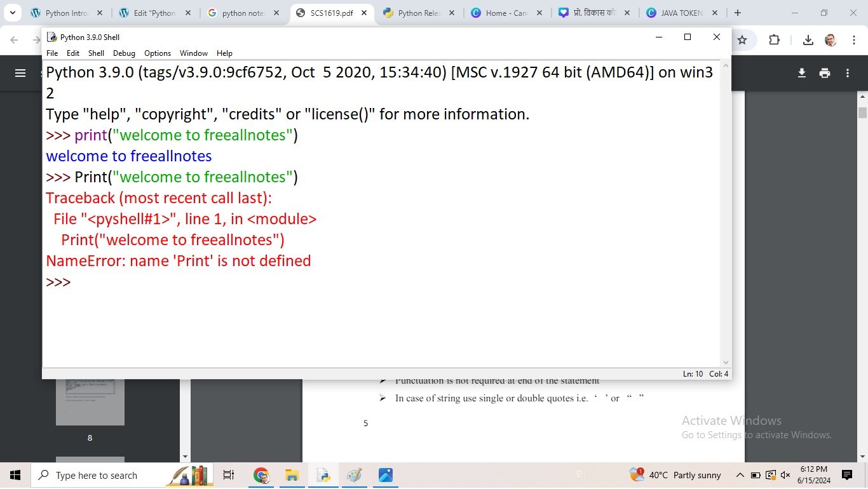Click the IDLE shell vertical scrollbar
This screenshot has width=868, height=489.
tap(726, 210)
